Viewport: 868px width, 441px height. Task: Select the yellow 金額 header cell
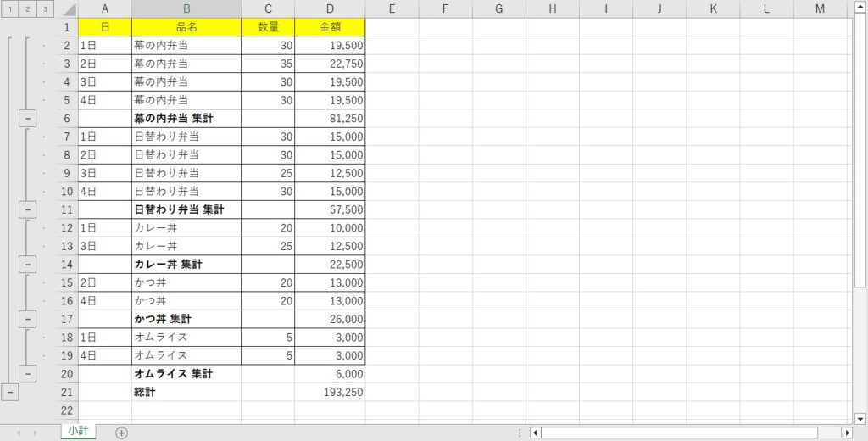(330, 27)
